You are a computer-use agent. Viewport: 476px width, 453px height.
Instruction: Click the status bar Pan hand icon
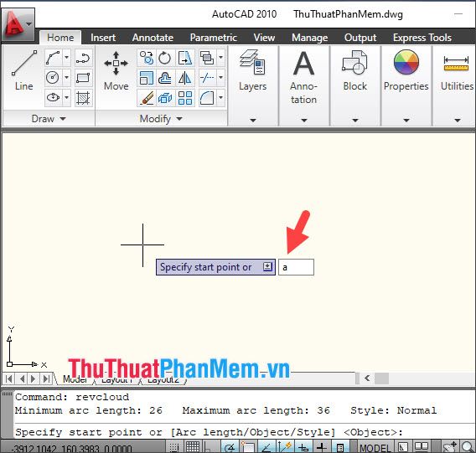[x=449, y=447]
